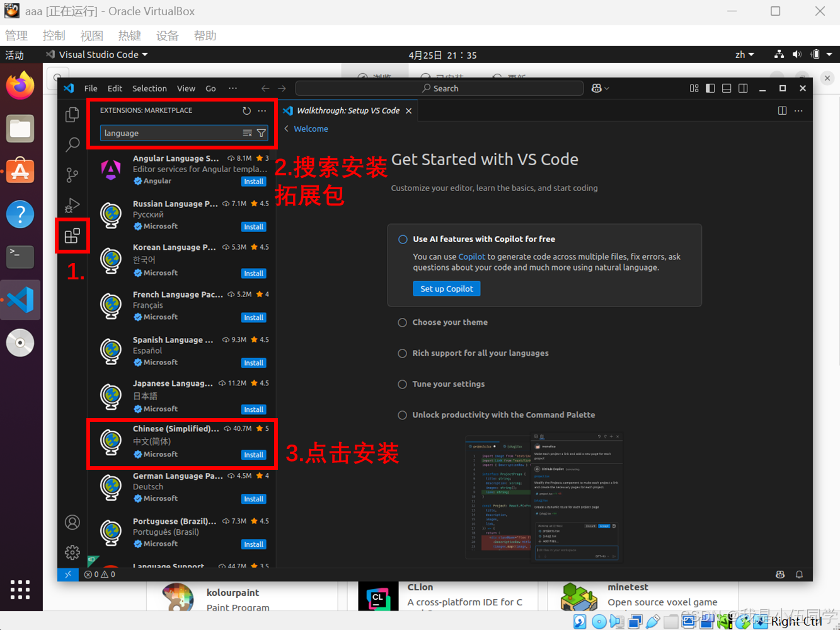Open the 活动 Activities overview
840x630 pixels.
coord(14,55)
